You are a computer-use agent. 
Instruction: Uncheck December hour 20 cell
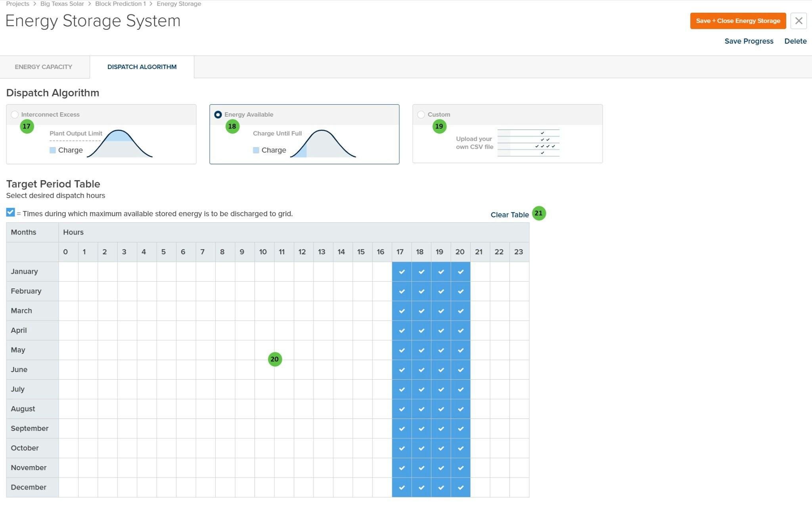tap(460, 488)
